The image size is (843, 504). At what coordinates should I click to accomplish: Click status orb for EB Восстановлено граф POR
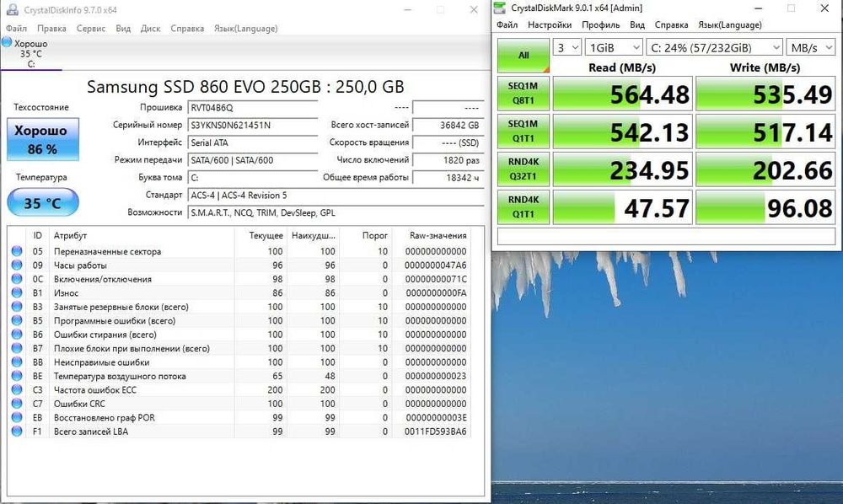click(x=17, y=417)
